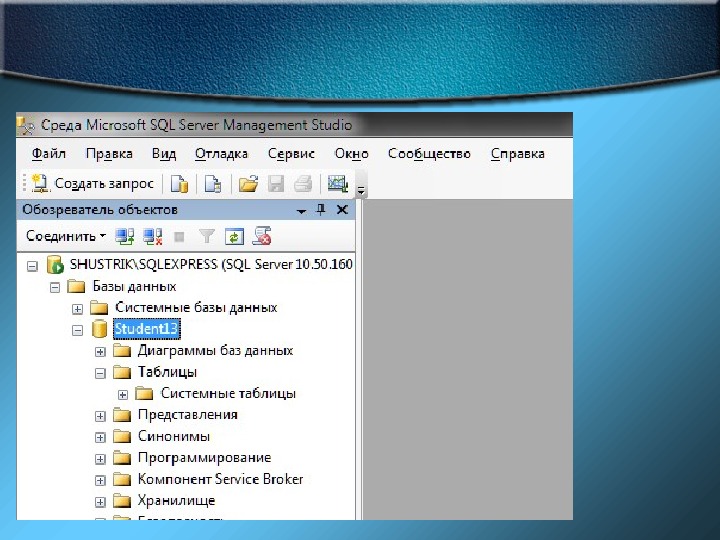Image resolution: width=720 pixels, height=540 pixels.
Task: Open the Правка menu
Action: click(x=109, y=153)
